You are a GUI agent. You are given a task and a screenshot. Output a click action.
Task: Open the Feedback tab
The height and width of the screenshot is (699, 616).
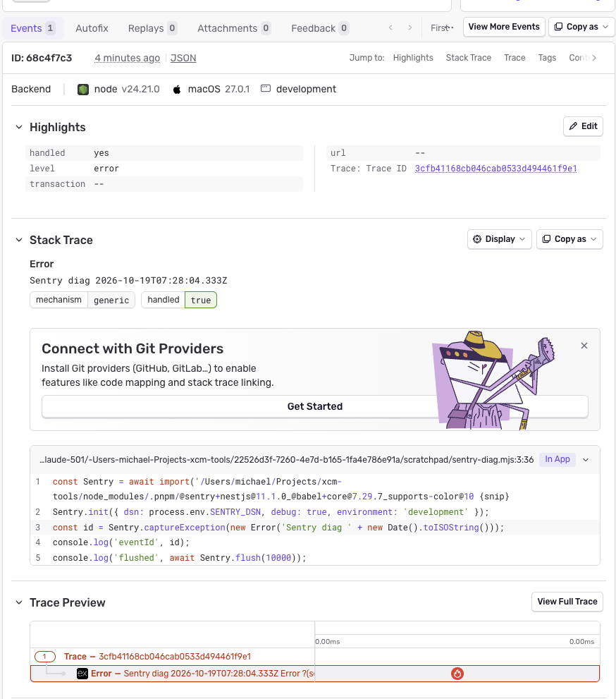coord(320,28)
